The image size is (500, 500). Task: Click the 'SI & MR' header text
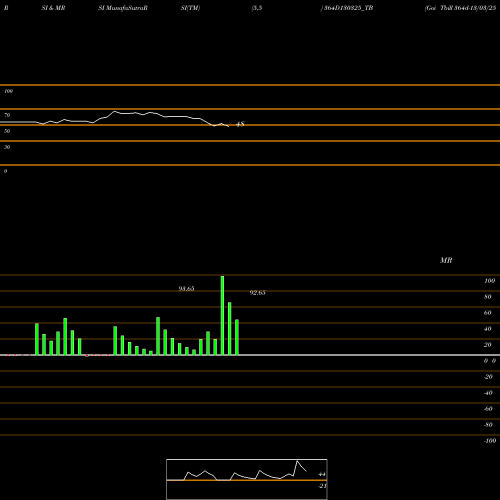(x=53, y=8)
